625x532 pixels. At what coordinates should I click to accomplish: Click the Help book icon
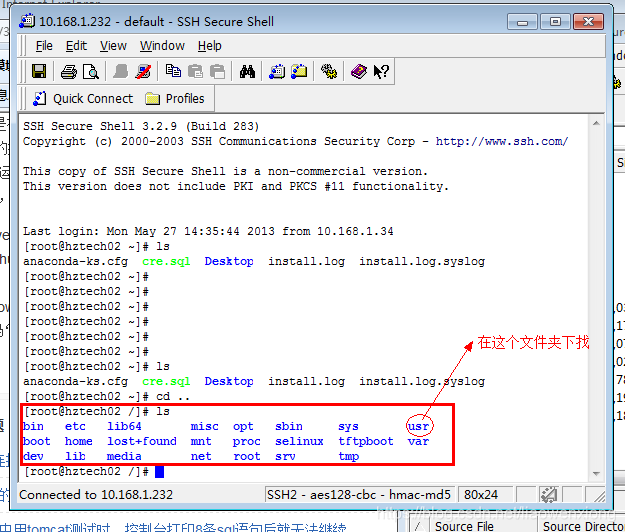[359, 72]
